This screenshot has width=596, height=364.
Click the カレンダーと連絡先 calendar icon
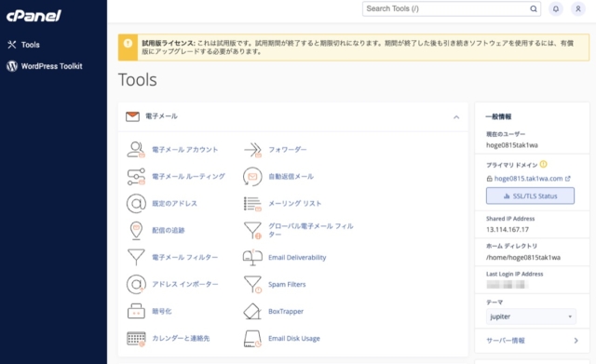coord(136,338)
